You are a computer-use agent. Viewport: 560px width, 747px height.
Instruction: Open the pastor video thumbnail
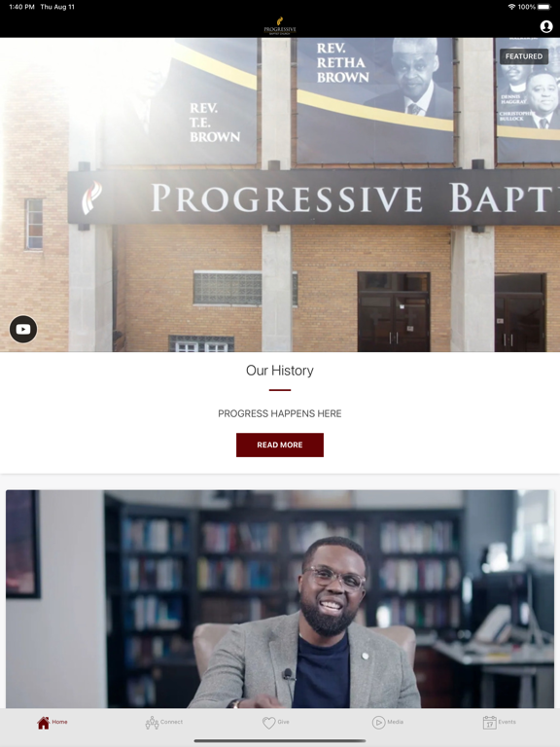point(280,599)
